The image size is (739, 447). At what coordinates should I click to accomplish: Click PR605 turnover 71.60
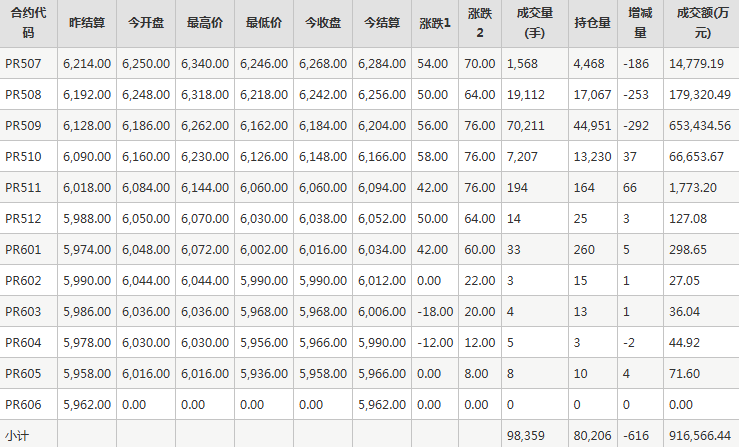point(684,374)
